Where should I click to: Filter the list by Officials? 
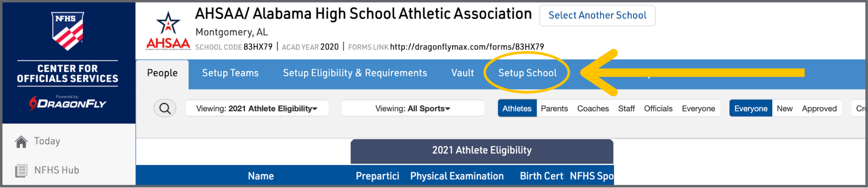click(x=658, y=108)
